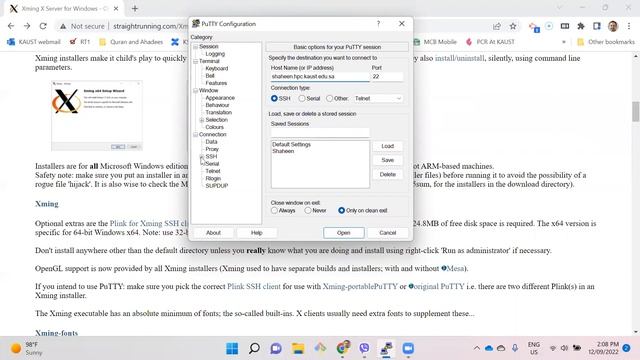Open the Other bookmarks folder

click(606, 42)
